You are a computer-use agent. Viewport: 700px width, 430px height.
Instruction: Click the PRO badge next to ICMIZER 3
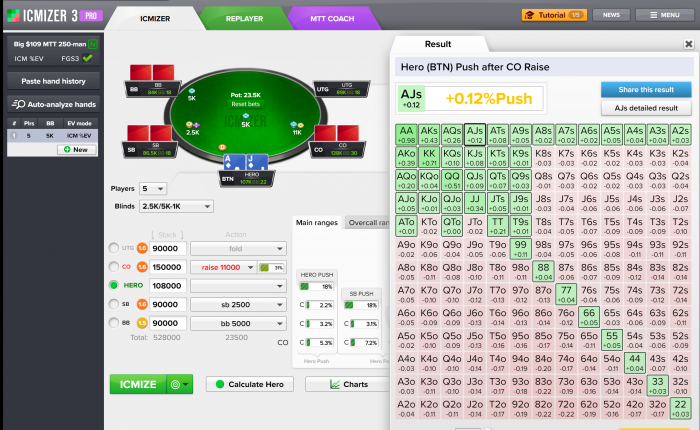click(91, 16)
